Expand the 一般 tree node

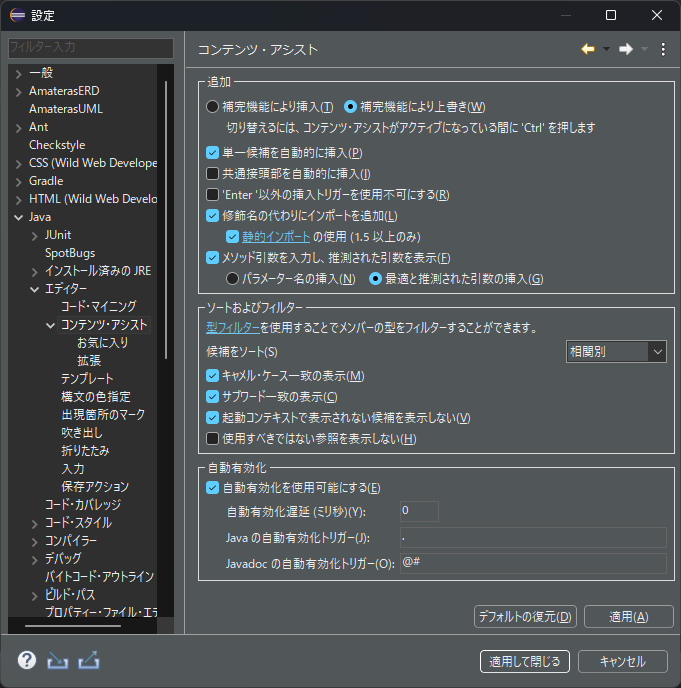click(x=18, y=74)
